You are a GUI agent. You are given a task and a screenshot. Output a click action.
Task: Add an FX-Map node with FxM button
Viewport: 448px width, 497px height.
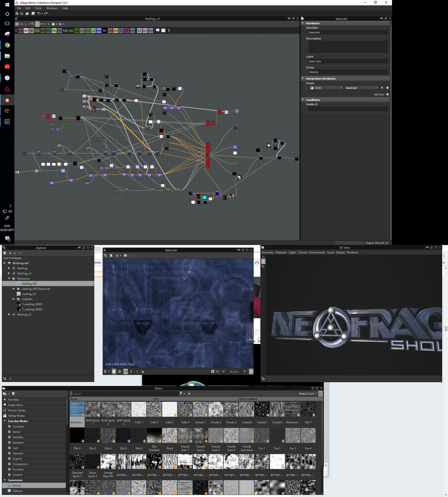coord(65,31)
